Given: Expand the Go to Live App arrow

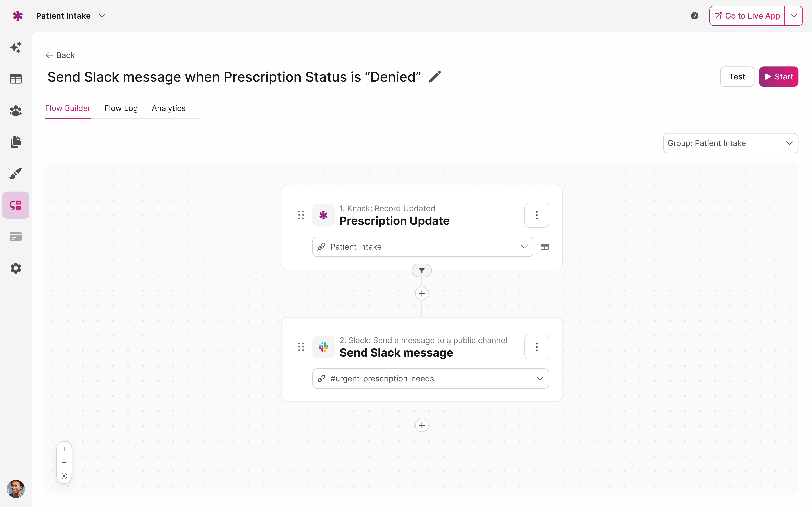Looking at the screenshot, I should click(x=794, y=16).
